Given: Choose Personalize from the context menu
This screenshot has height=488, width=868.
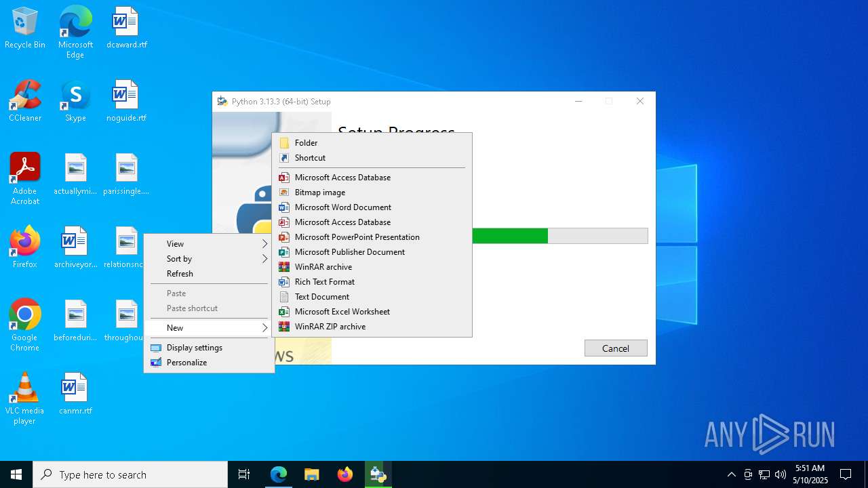Looking at the screenshot, I should click(x=209, y=363).
